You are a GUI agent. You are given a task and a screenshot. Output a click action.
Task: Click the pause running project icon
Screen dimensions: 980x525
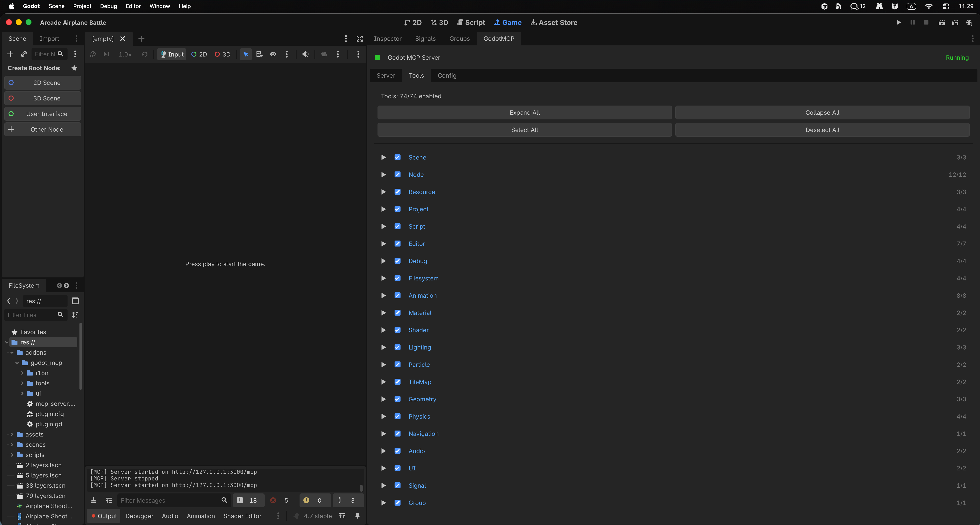tap(912, 22)
